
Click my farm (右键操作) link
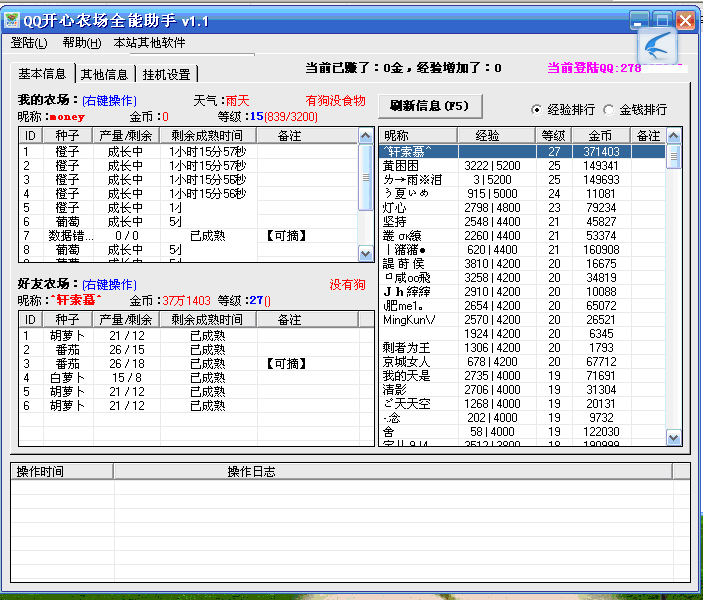[x=109, y=100]
